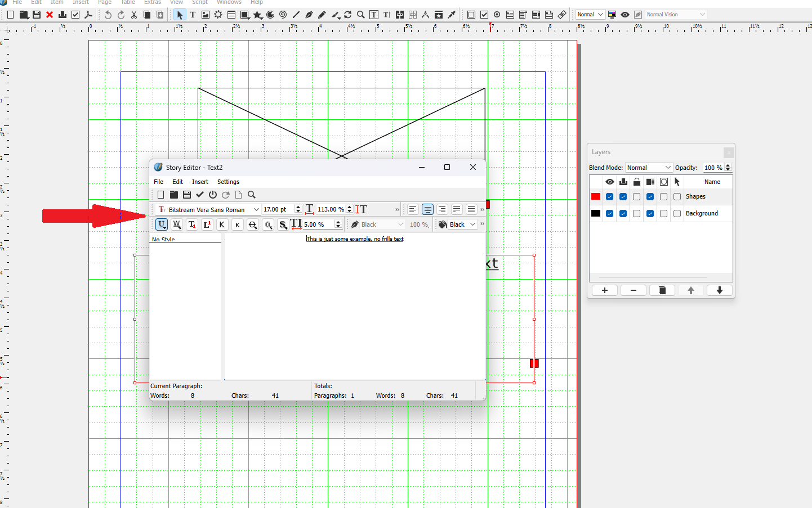Screen dimensions: 812x508
Task: Apply Superscript style in Story Editor
Action: (x=207, y=224)
